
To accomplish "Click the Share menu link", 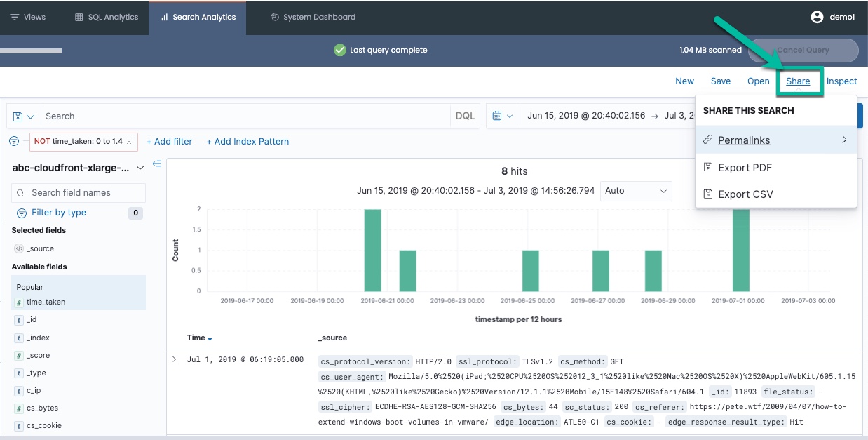I will pos(798,81).
